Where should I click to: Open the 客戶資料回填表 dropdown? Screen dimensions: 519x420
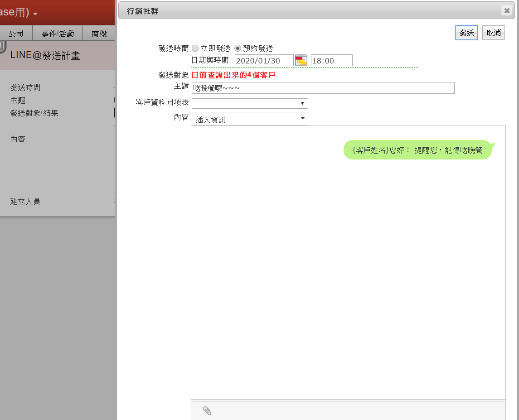(x=250, y=103)
